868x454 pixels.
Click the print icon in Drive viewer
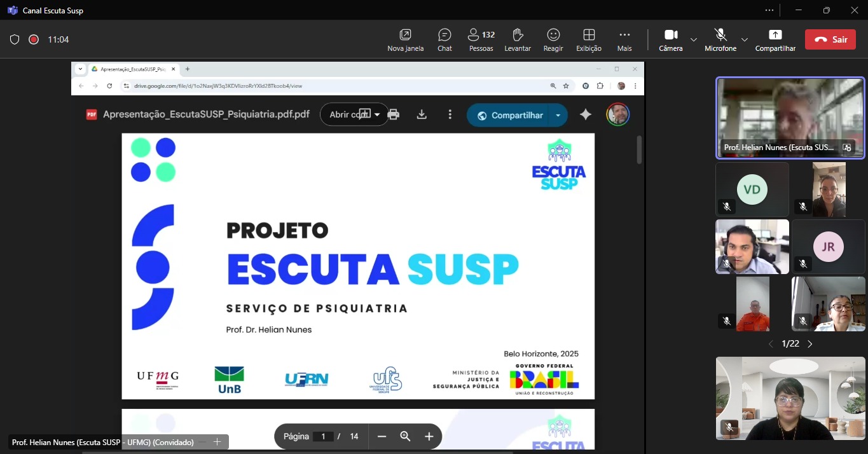[x=394, y=114]
